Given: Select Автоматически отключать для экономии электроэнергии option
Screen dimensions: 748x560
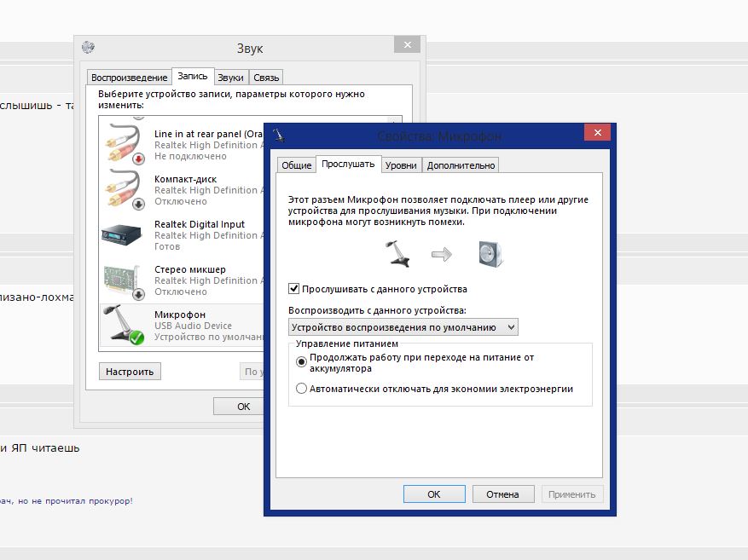Looking at the screenshot, I should [301, 389].
